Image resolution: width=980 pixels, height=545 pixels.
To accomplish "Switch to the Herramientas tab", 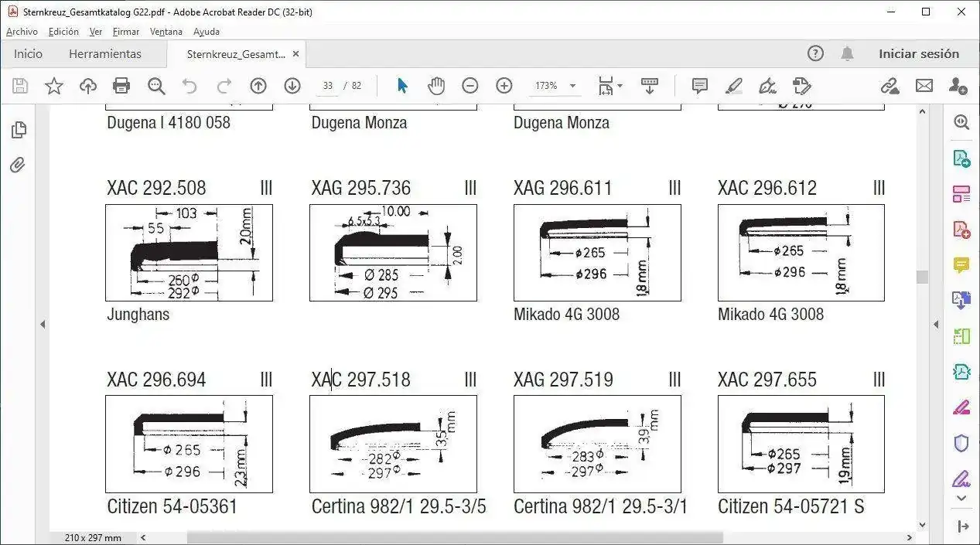I will click(x=105, y=54).
